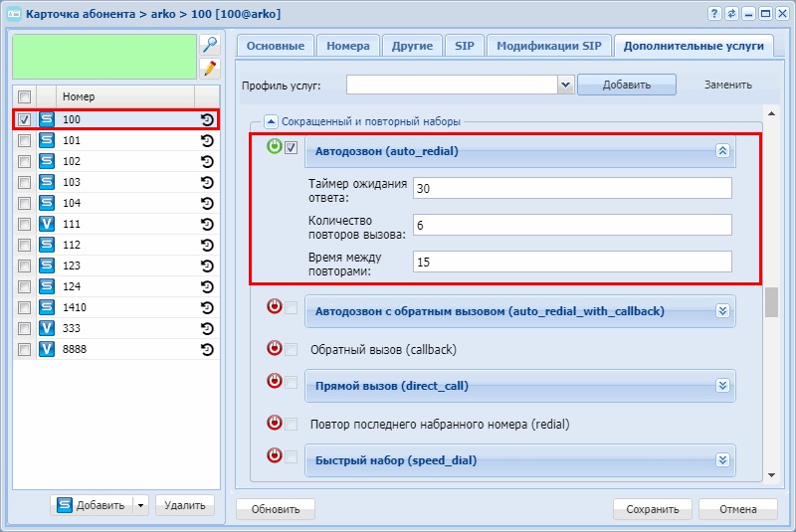This screenshot has width=796, height=532.
Task: Expand the auto_redial_with_callback panel
Action: (722, 311)
